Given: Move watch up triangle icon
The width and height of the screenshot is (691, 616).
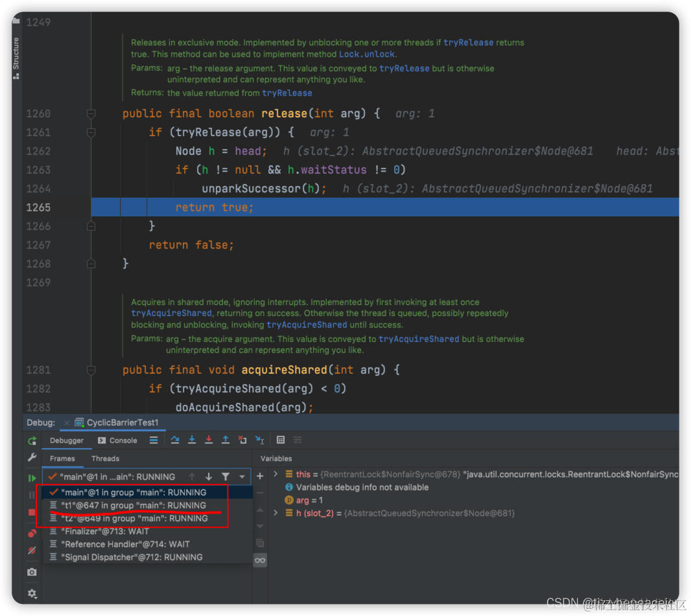Looking at the screenshot, I should 260,510.
